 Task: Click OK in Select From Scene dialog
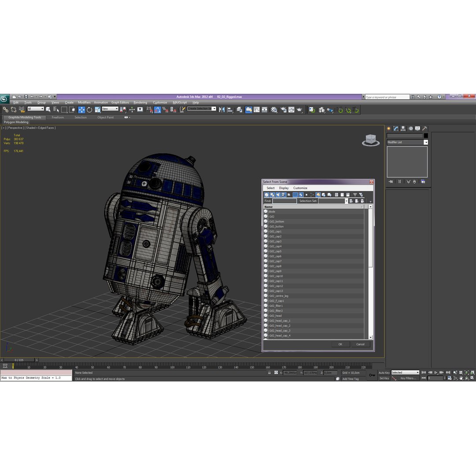tap(340, 344)
